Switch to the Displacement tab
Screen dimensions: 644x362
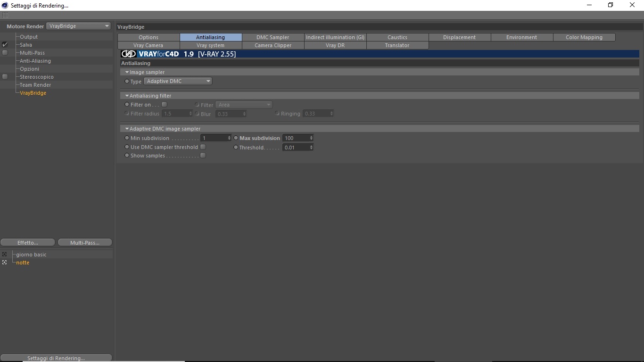click(x=460, y=37)
